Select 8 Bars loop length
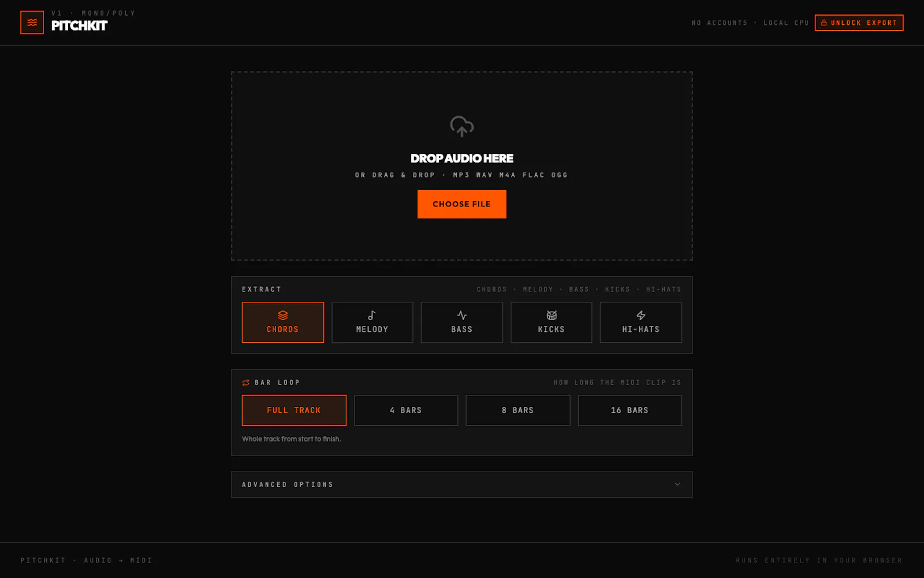Screen dimensions: 924x578 pos(518,410)
